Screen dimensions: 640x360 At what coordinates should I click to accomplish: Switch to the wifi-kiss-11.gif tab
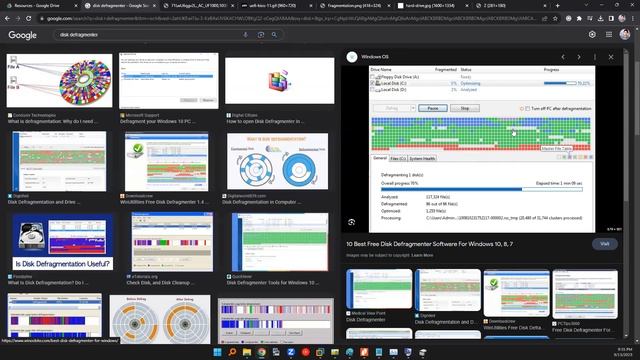[x=276, y=6]
